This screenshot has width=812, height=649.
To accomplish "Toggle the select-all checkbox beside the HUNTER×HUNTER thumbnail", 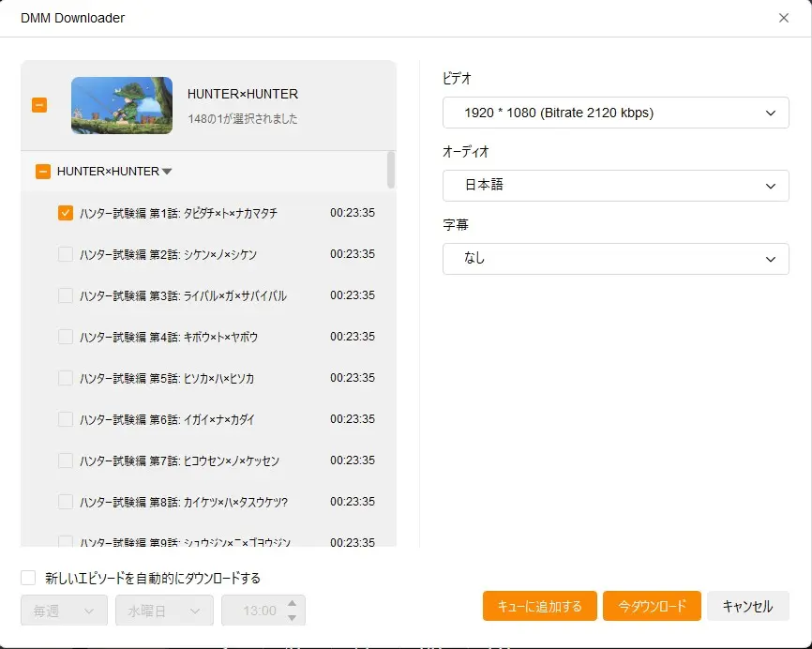I will pos(39,105).
